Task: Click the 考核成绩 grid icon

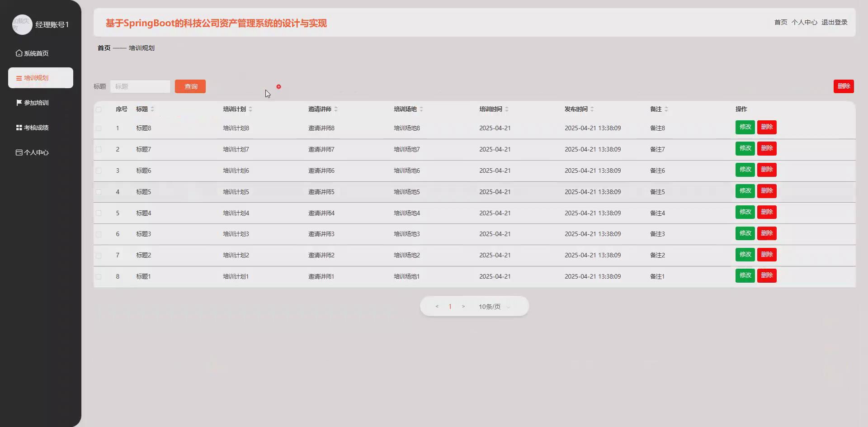Action: (19, 128)
